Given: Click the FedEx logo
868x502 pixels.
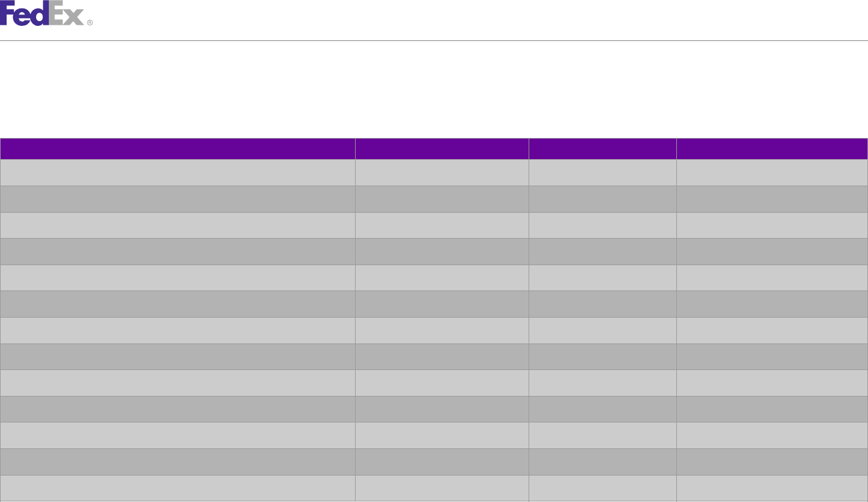Looking at the screenshot, I should (42, 13).
